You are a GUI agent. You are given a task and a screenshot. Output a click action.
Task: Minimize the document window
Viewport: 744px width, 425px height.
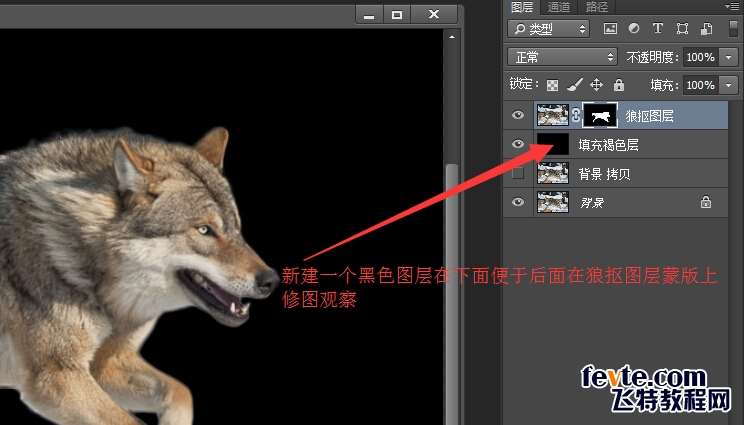coord(369,15)
